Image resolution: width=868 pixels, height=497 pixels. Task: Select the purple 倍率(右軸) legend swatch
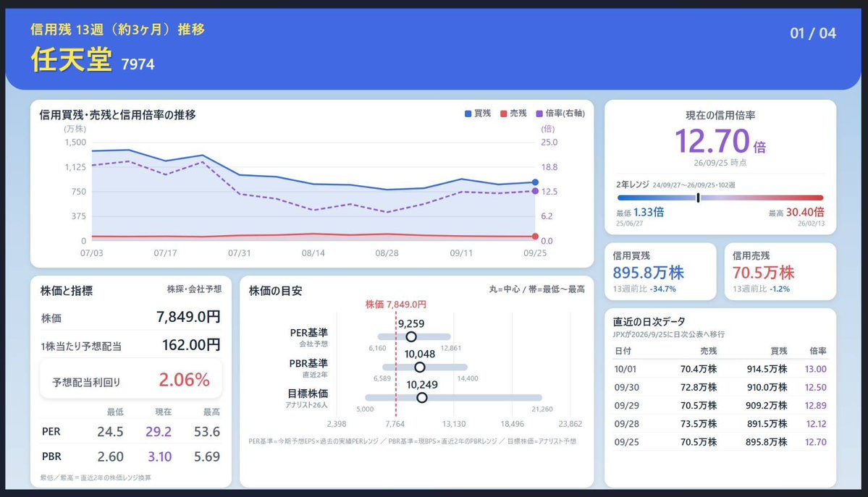pyautogui.click(x=539, y=114)
